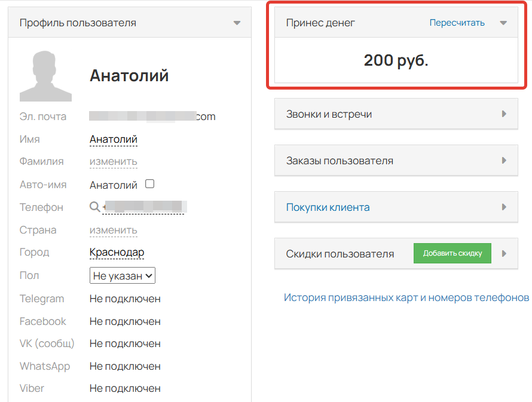Edit the Имя field value Анатолий

[114, 139]
